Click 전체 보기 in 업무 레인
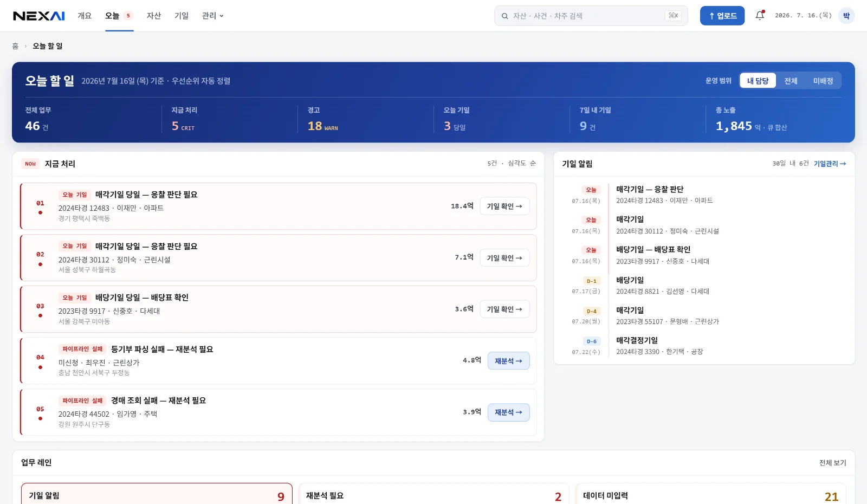 [x=832, y=463]
